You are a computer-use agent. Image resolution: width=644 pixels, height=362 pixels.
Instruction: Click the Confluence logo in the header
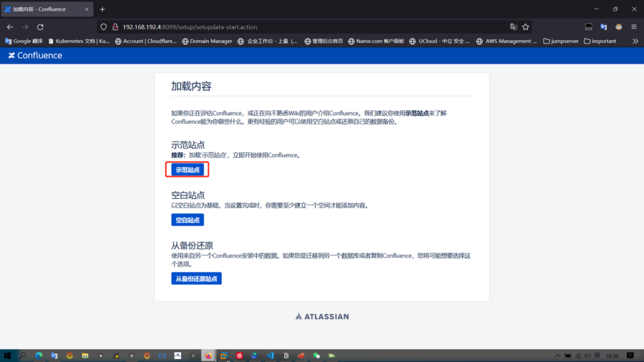(x=35, y=55)
